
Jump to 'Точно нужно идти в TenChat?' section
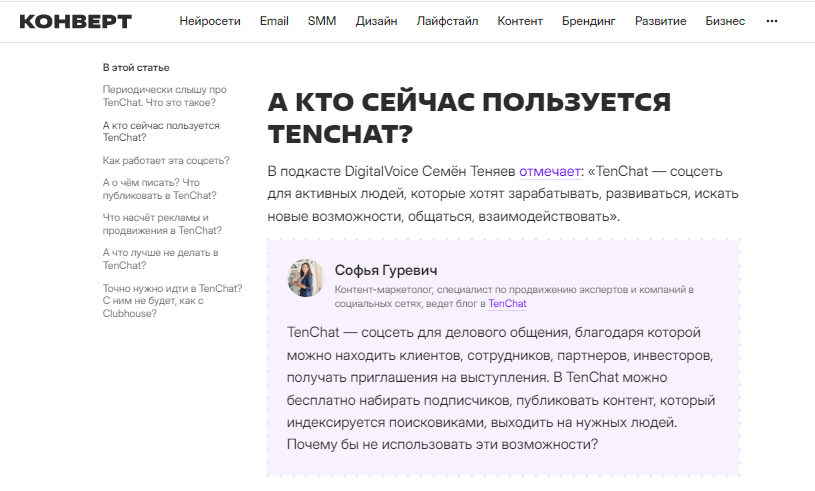pyautogui.click(x=173, y=301)
